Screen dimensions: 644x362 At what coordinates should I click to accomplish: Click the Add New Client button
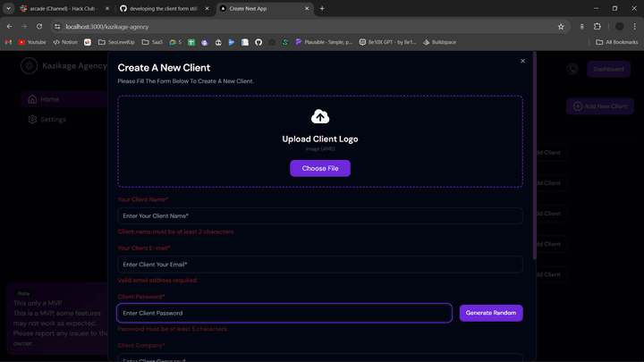(600, 106)
